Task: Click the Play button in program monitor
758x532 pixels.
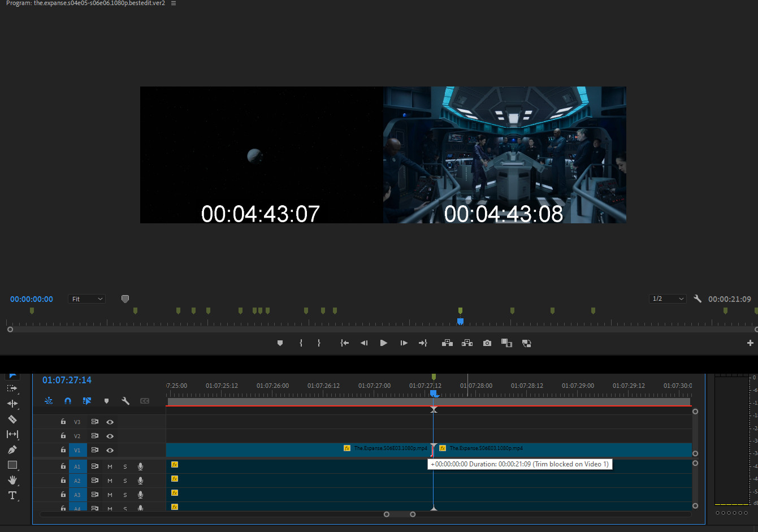Action: pyautogui.click(x=384, y=343)
